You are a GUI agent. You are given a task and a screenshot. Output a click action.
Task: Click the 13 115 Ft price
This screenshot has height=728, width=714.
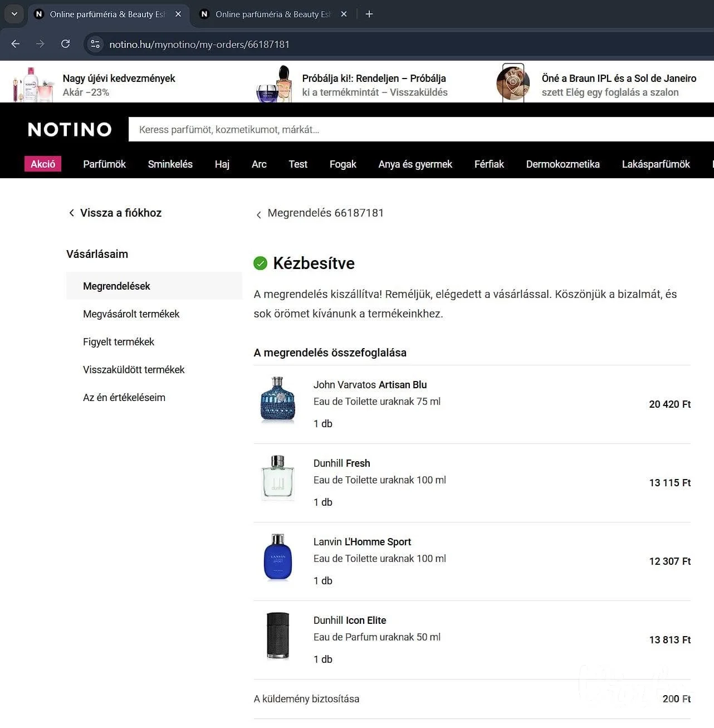[670, 483]
